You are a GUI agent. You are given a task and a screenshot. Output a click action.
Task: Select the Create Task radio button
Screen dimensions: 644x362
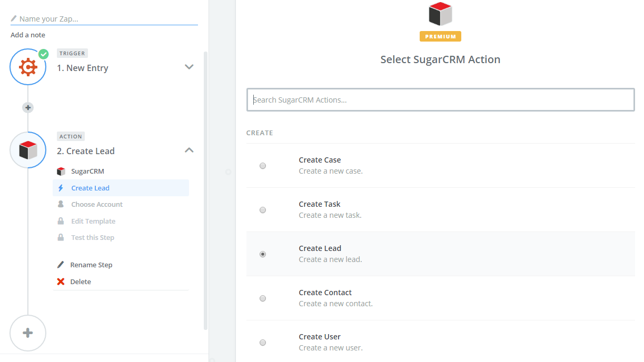[263, 209]
